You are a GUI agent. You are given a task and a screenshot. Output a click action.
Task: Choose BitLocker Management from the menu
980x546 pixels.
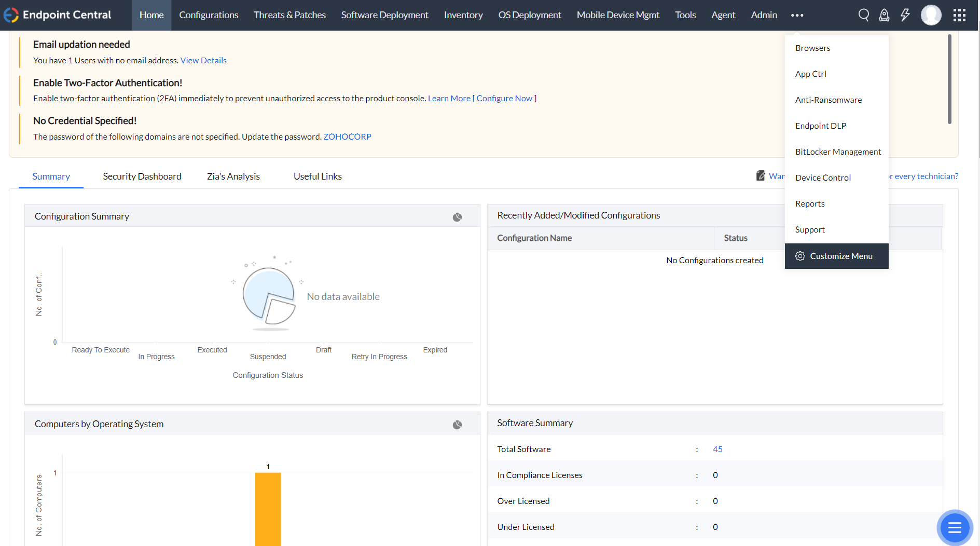pos(838,152)
